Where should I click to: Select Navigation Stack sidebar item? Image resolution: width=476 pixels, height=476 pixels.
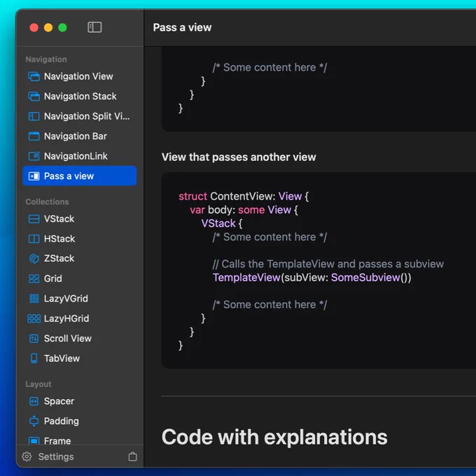(80, 97)
